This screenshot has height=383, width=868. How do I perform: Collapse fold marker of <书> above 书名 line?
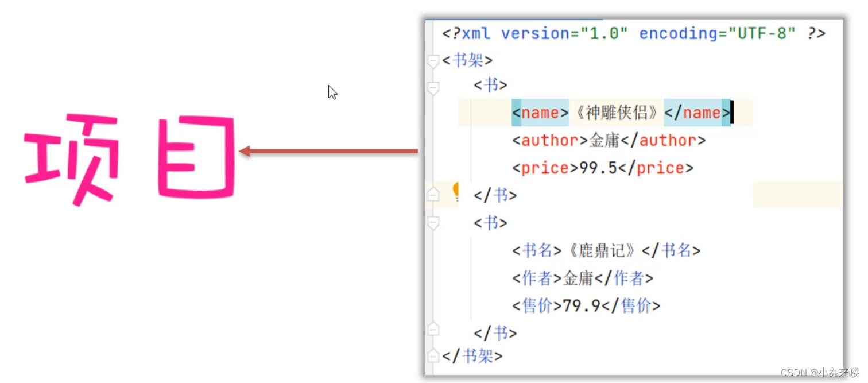433,223
